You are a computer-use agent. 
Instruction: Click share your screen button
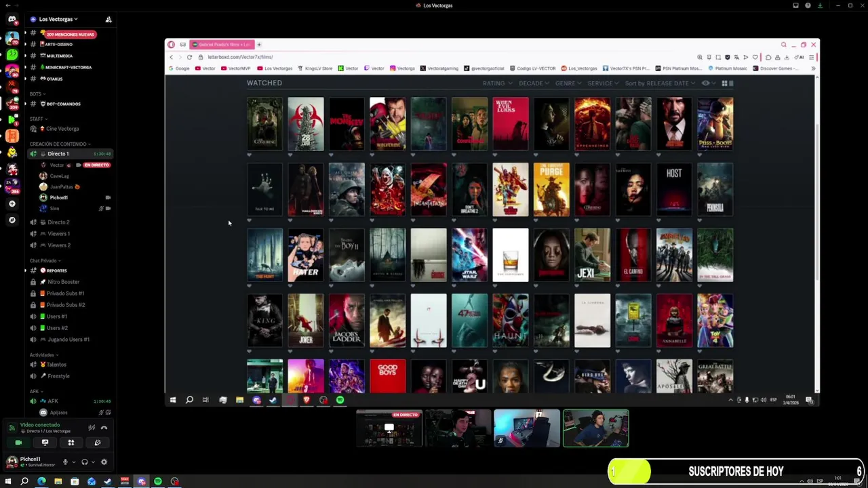[45, 443]
